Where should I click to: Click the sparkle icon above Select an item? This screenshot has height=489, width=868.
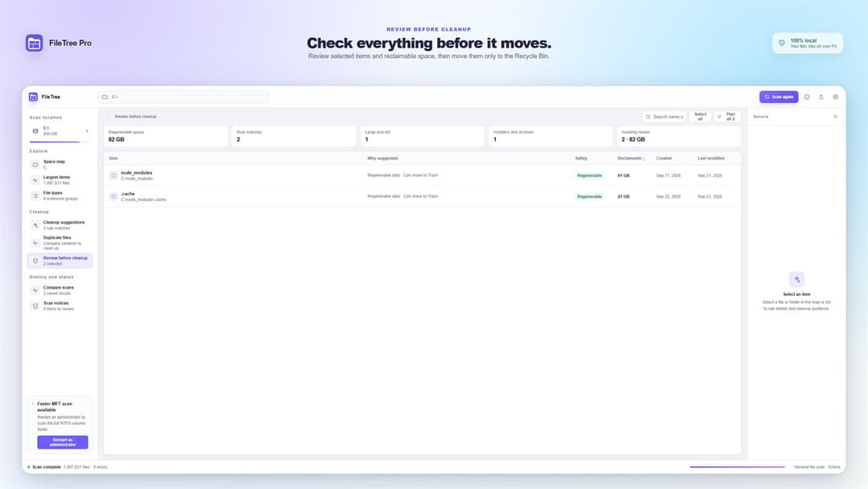pos(796,279)
